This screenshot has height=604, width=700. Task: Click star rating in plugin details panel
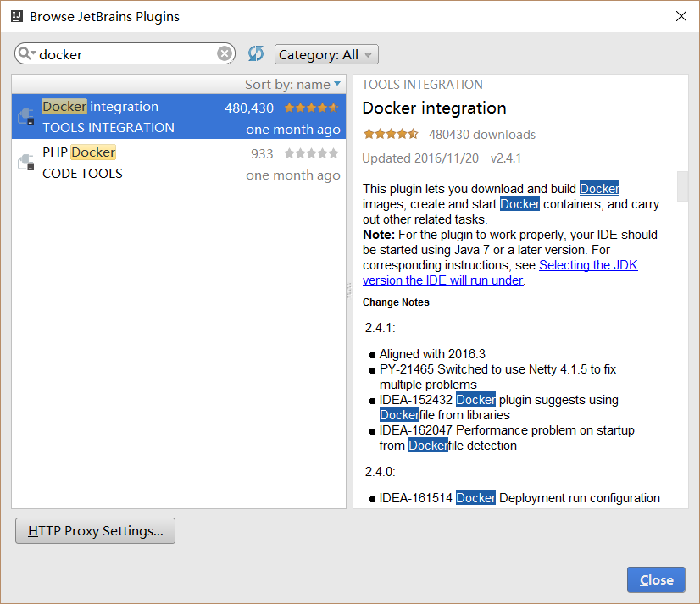point(391,134)
